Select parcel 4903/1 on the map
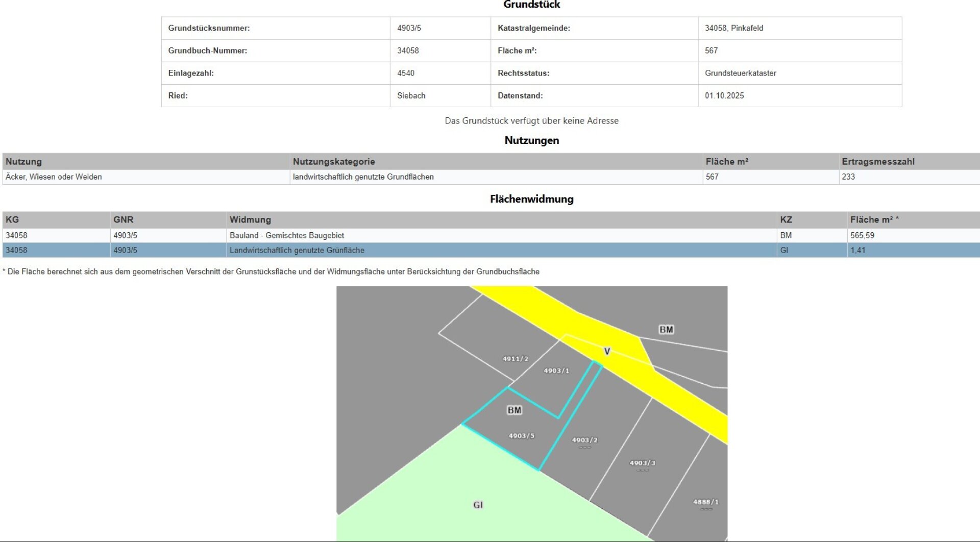Viewport: 980px width, 542px height. tap(556, 371)
